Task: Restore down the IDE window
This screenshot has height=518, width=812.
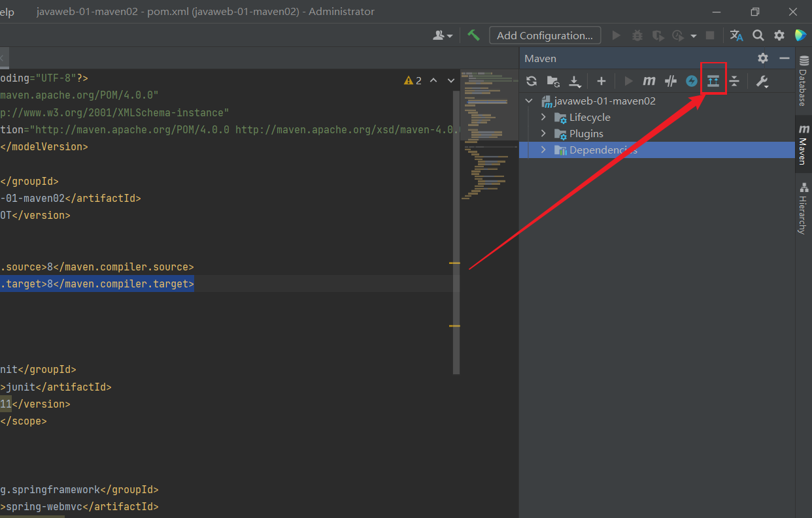Action: 755,12
